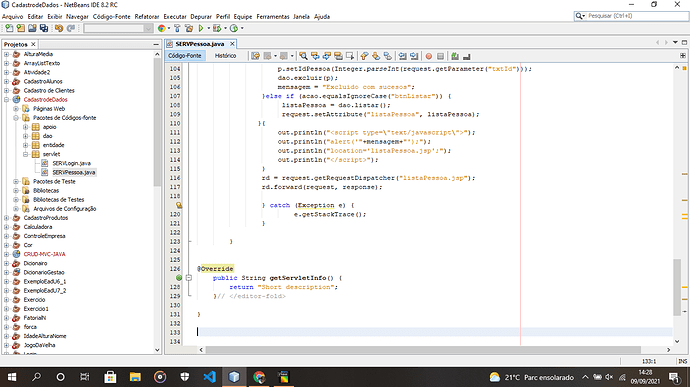Click the editor vertical scrollbar thumb
Screen dimensions: 690x387
coord(677,287)
